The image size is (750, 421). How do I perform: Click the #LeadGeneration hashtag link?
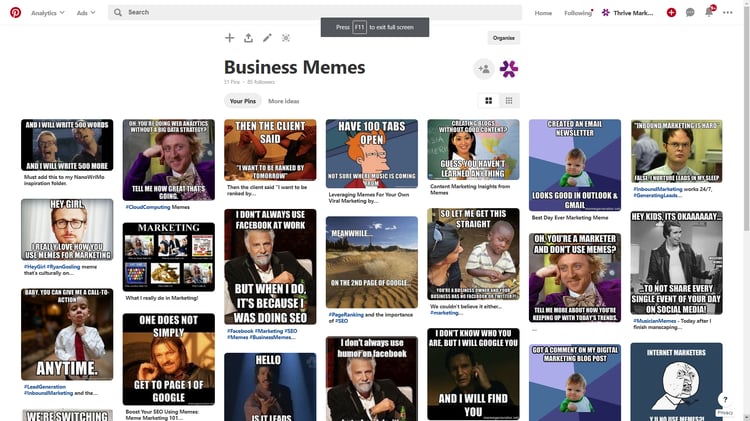pyautogui.click(x=45, y=387)
